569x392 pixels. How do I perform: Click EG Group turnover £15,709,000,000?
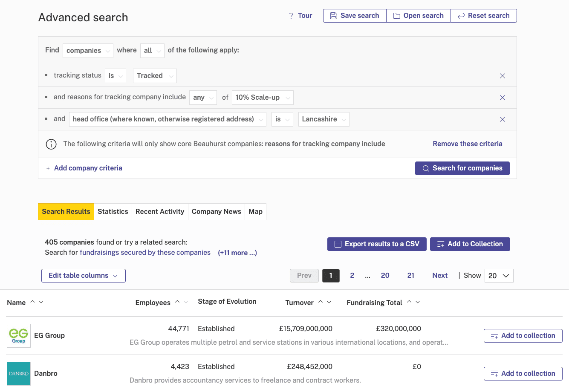[x=306, y=329]
